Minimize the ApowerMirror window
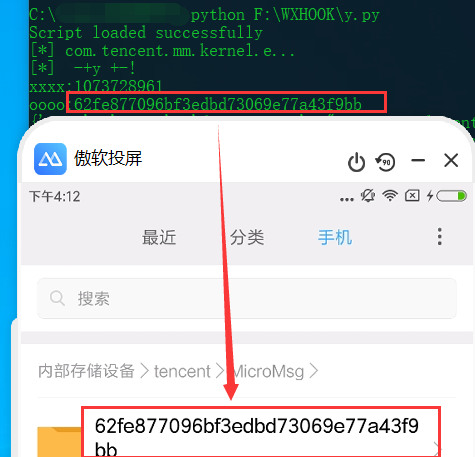The width and height of the screenshot is (475, 457). [418, 161]
